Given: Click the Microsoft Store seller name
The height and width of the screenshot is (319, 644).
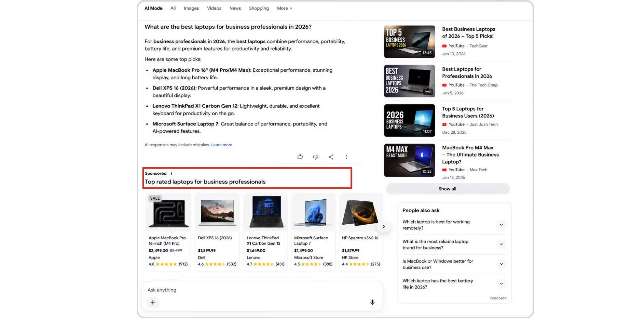Looking at the screenshot, I should click(x=309, y=258).
